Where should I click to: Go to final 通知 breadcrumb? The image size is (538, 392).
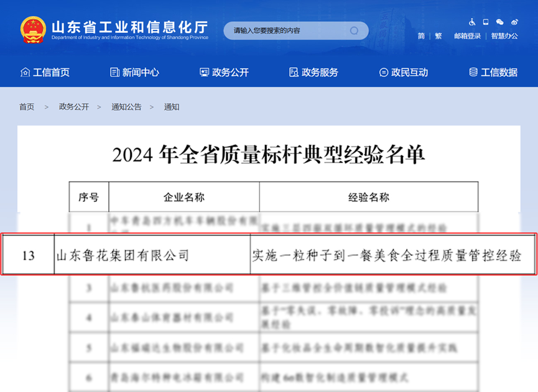click(172, 107)
